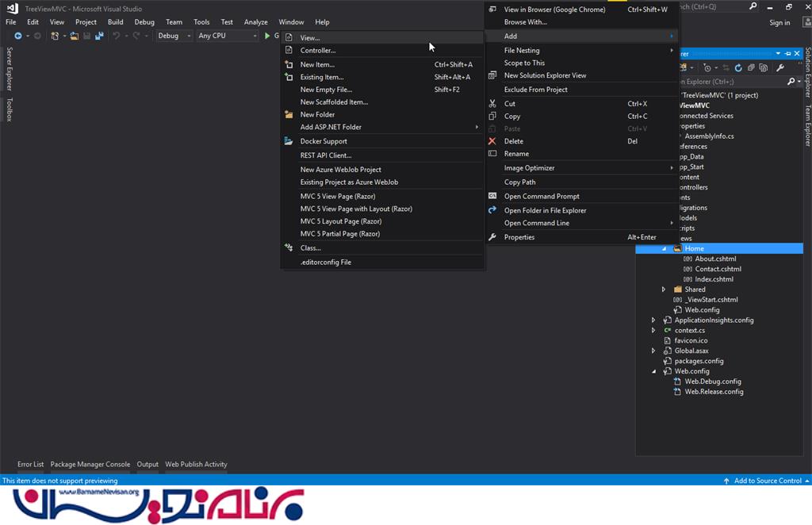Choose Delete from the context menu
812x525 pixels.
[x=582, y=141]
